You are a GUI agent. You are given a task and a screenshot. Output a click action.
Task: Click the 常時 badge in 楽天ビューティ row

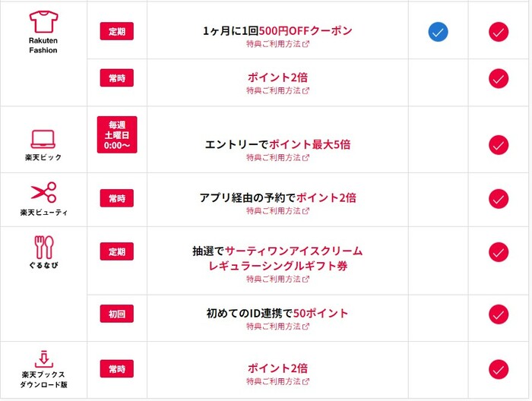(117, 198)
